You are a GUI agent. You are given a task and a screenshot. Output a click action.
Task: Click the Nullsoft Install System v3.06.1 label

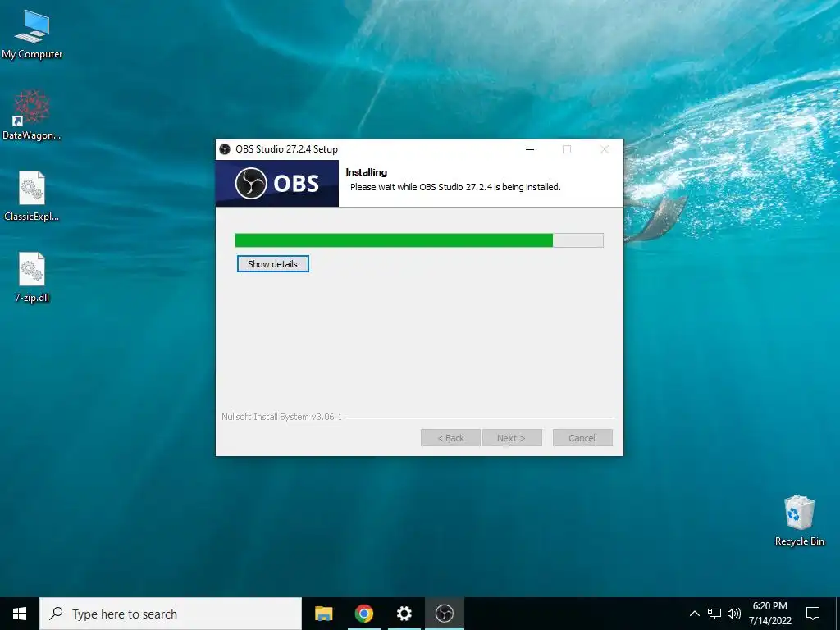point(282,417)
